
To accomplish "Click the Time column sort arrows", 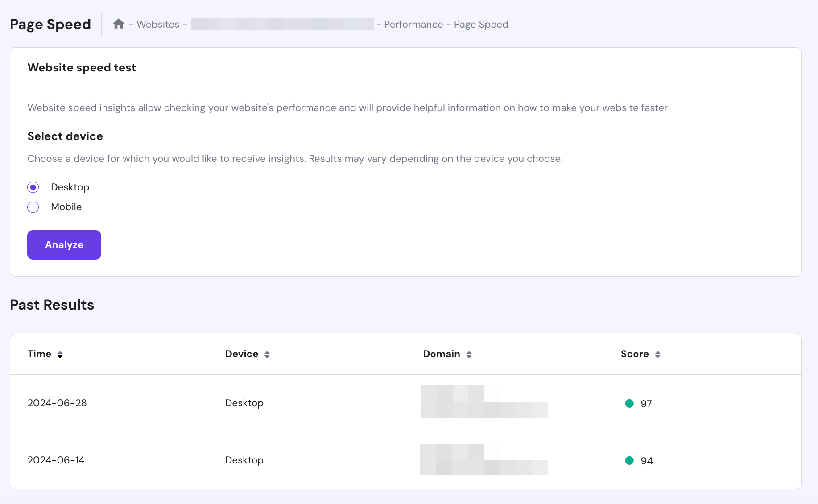I will 60,355.
